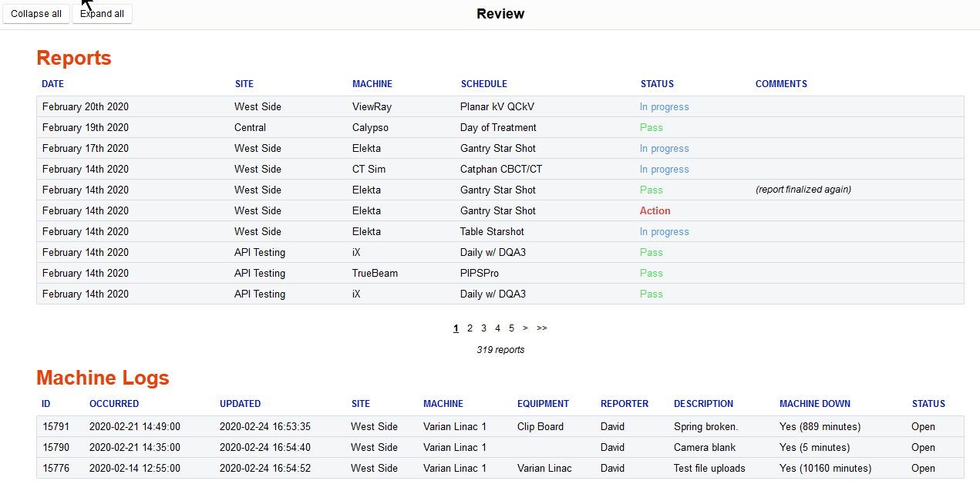Sort reports by the SCHEDULE column
980x491 pixels.
[x=483, y=84]
